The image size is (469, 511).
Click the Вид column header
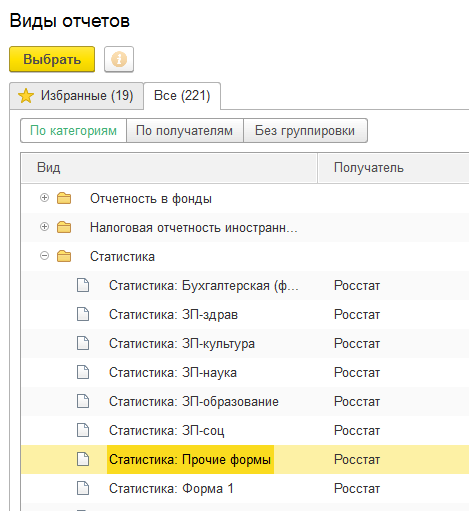click(169, 168)
